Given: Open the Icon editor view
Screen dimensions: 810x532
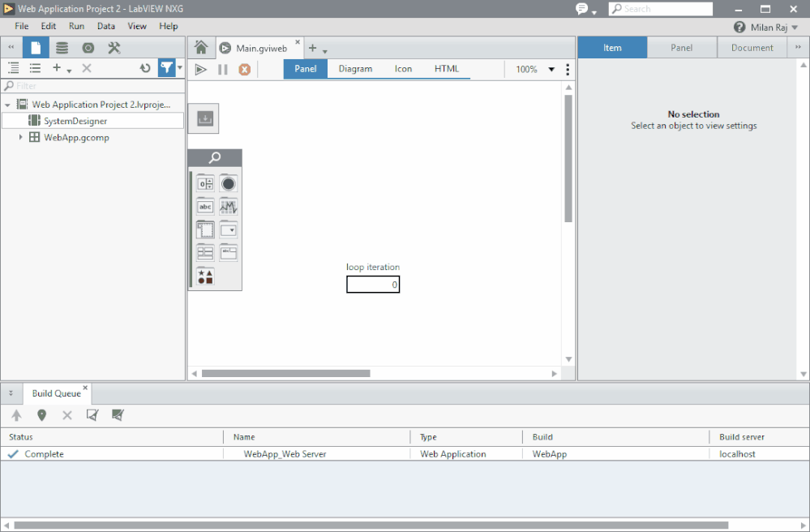Looking at the screenshot, I should pos(404,69).
